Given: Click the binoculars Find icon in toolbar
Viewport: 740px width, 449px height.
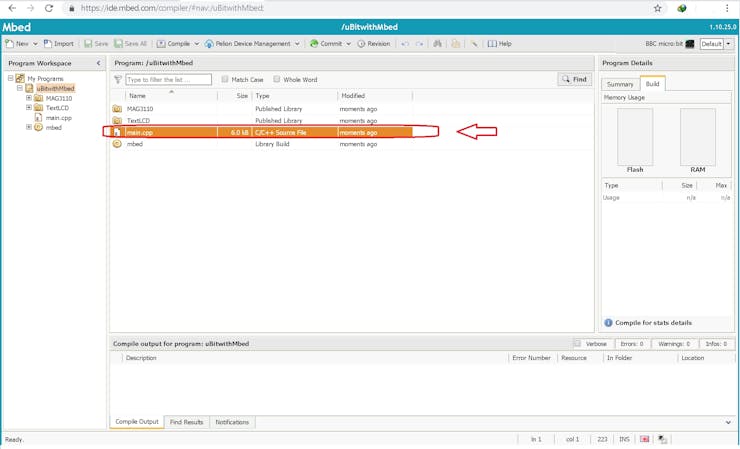Looking at the screenshot, I should pyautogui.click(x=437, y=43).
